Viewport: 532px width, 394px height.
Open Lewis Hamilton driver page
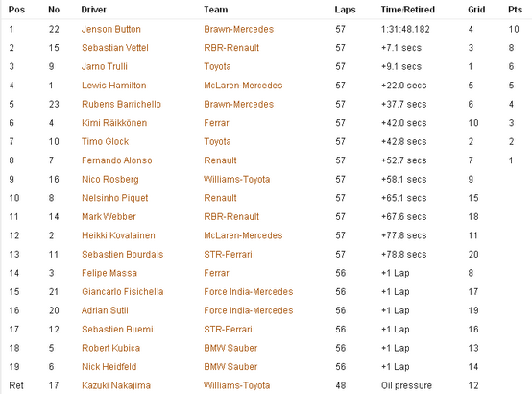pyautogui.click(x=114, y=86)
